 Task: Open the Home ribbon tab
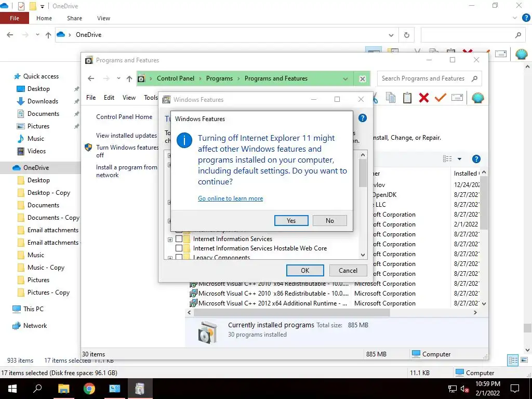pyautogui.click(x=44, y=18)
